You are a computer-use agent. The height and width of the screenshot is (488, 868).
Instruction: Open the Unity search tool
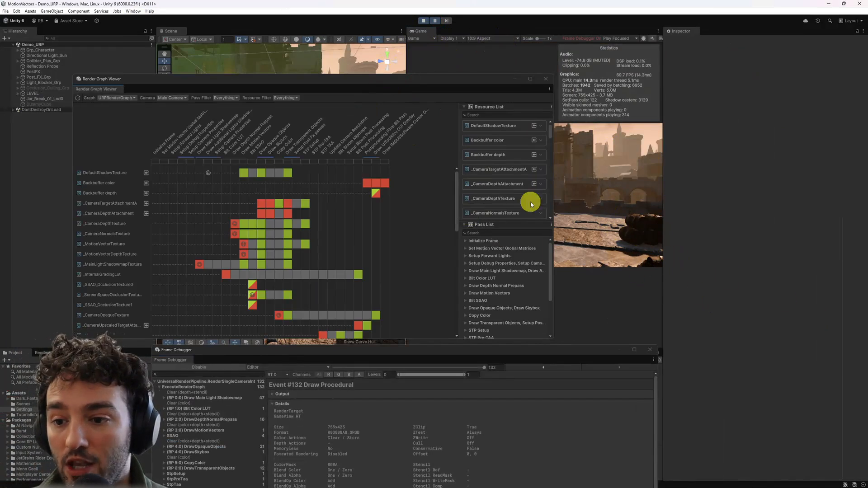[x=830, y=21]
